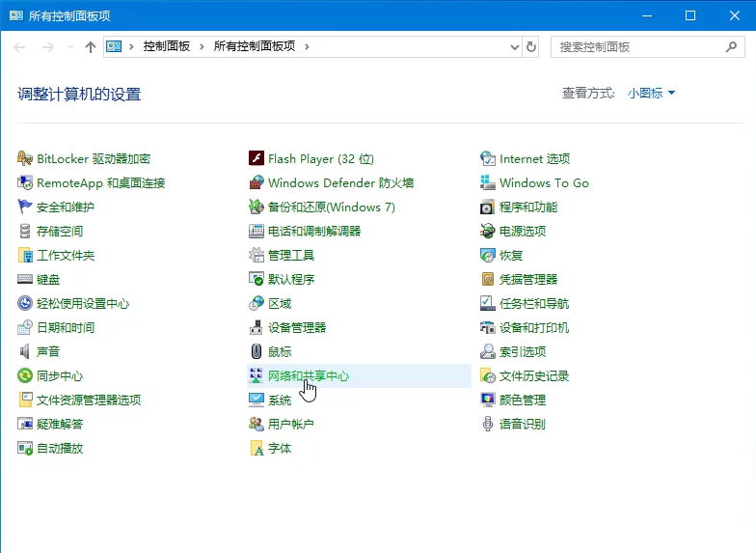The height and width of the screenshot is (553, 756).
Task: Click the 日期和时间 icon
Action: [x=25, y=327]
